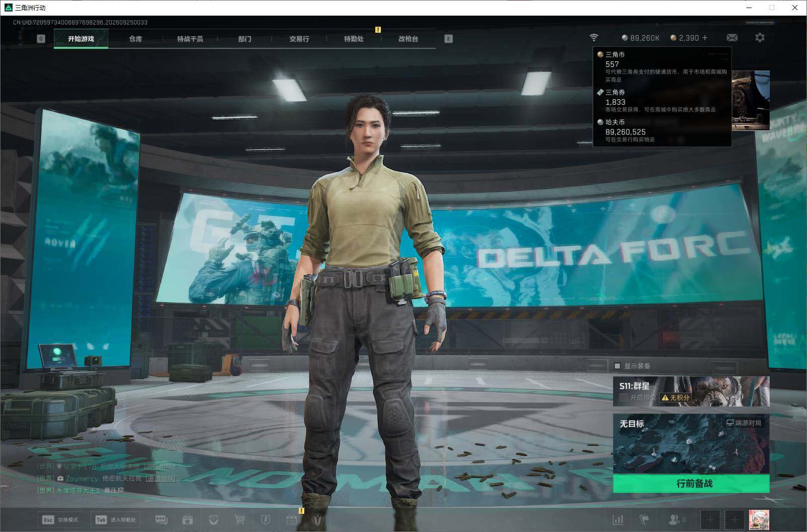Click the Tab 进入特勤处 button
Image resolution: width=807 pixels, height=532 pixels.
[x=115, y=519]
